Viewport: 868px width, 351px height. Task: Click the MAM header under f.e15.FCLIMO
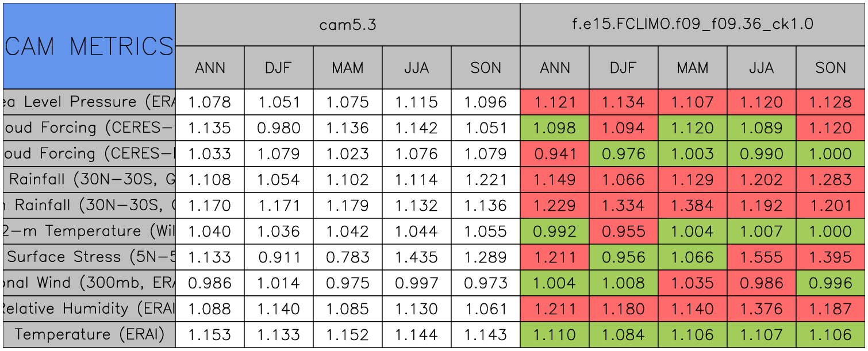pos(693,68)
